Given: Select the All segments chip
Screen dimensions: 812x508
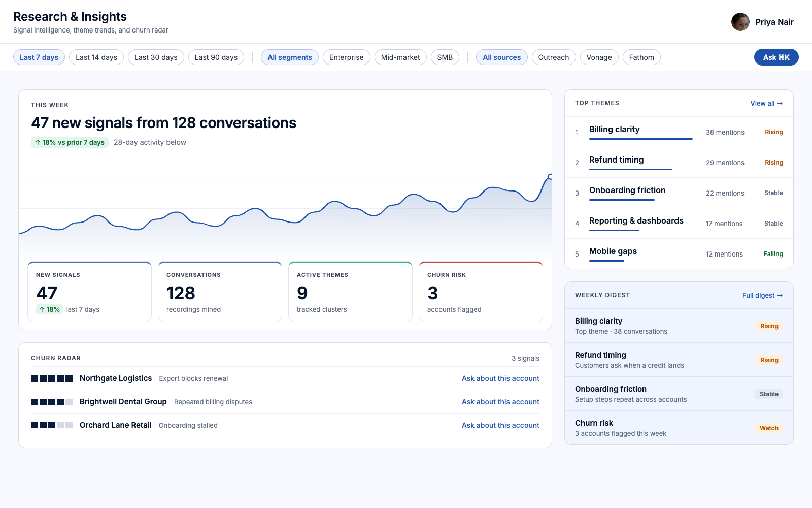Looking at the screenshot, I should click(x=290, y=57).
